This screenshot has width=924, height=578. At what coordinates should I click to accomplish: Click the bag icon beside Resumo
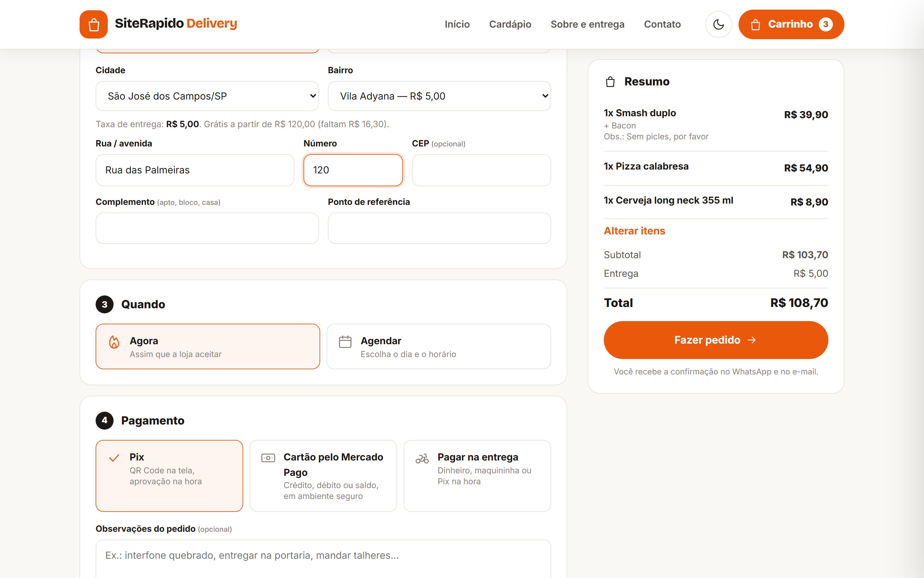click(x=610, y=82)
